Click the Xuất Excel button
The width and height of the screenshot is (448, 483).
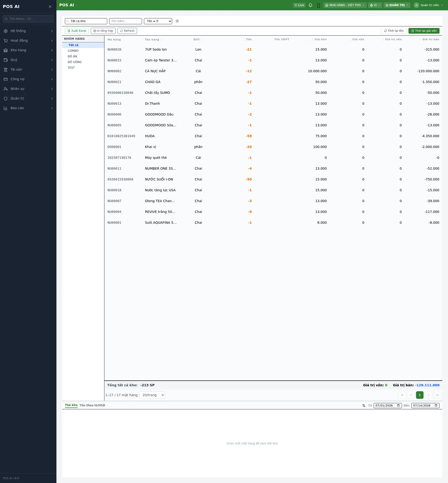[x=77, y=31]
